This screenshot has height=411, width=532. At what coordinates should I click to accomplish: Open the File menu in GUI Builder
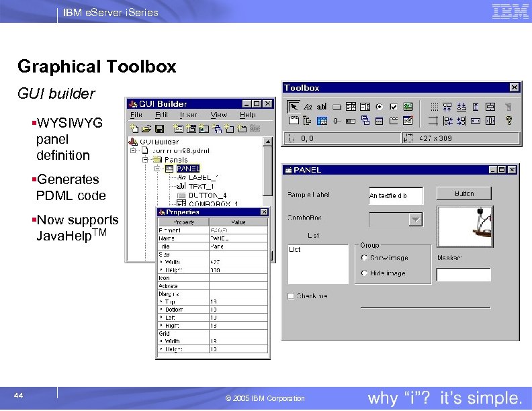pyautogui.click(x=136, y=115)
